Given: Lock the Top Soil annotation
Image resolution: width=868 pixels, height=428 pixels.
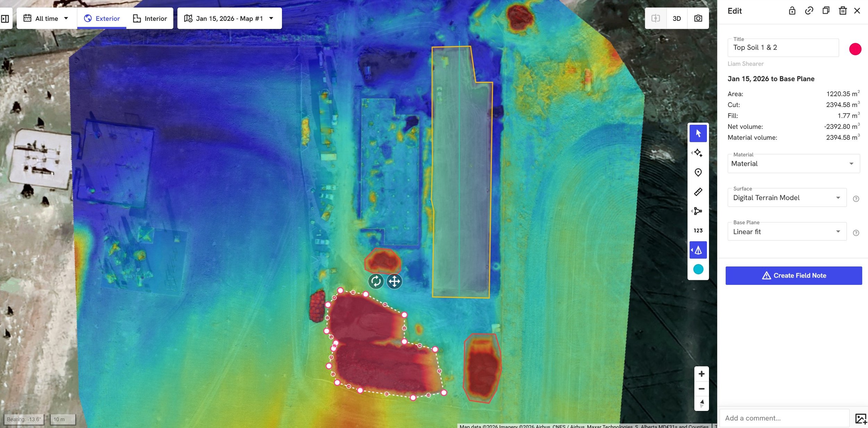Looking at the screenshot, I should click(x=792, y=11).
